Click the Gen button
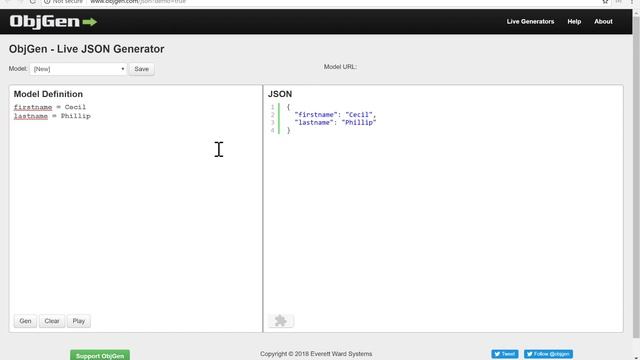The width and height of the screenshot is (640, 360). tap(25, 321)
